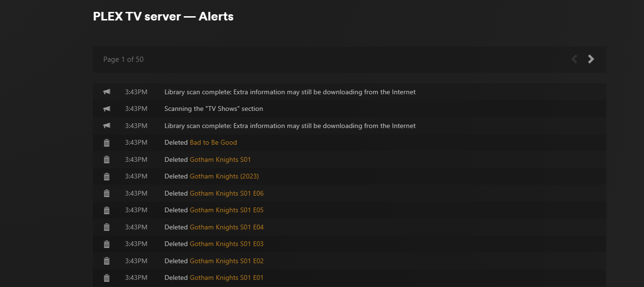Click 3:43PM time in Gotham Knights (2023) row

[136, 176]
